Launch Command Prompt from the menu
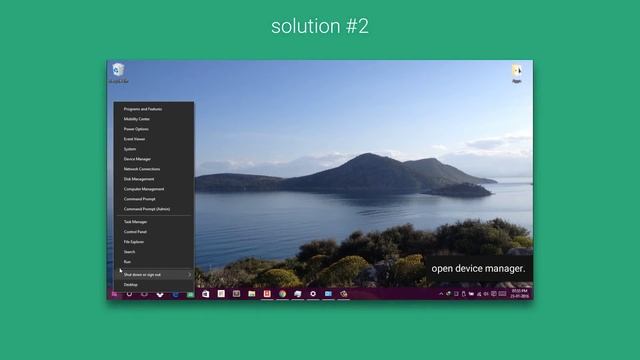The width and height of the screenshot is (640, 360). [x=154, y=199]
